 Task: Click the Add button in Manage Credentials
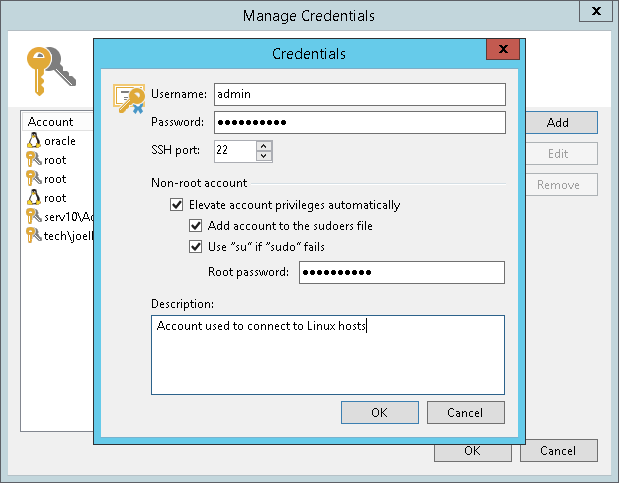pyautogui.click(x=558, y=123)
